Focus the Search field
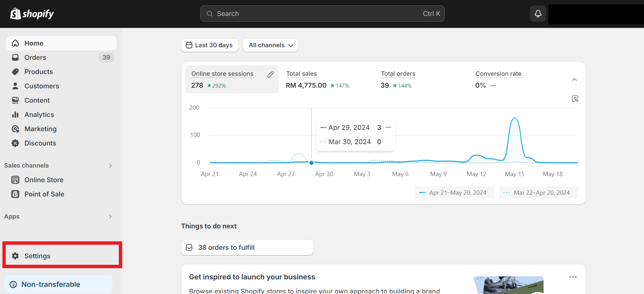The width and height of the screenshot is (644, 294). point(322,14)
